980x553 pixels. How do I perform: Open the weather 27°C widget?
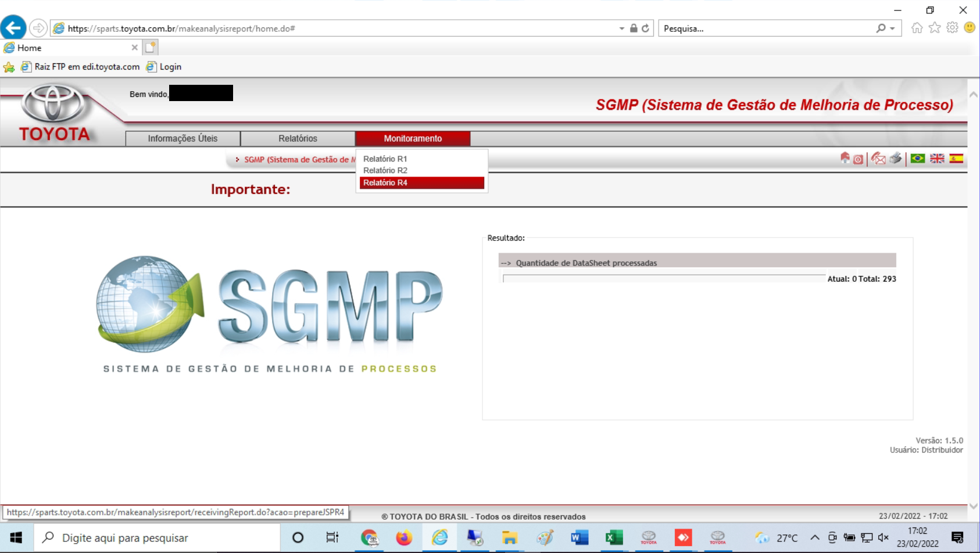coord(777,538)
